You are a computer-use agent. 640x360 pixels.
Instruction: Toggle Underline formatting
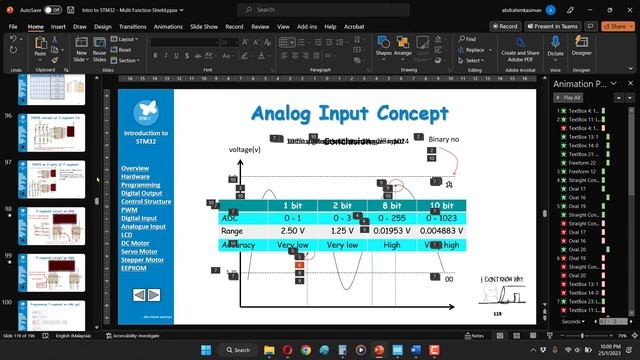(x=176, y=56)
